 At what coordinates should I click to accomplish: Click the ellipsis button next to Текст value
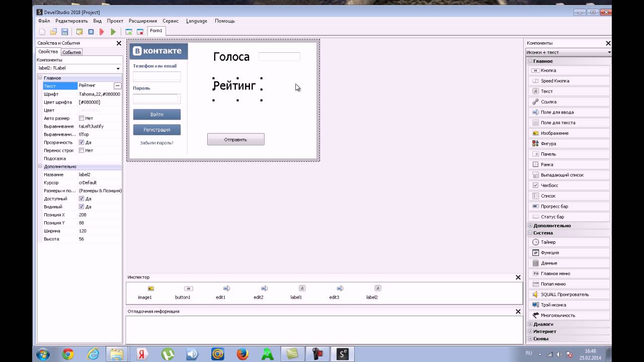pos(117,86)
